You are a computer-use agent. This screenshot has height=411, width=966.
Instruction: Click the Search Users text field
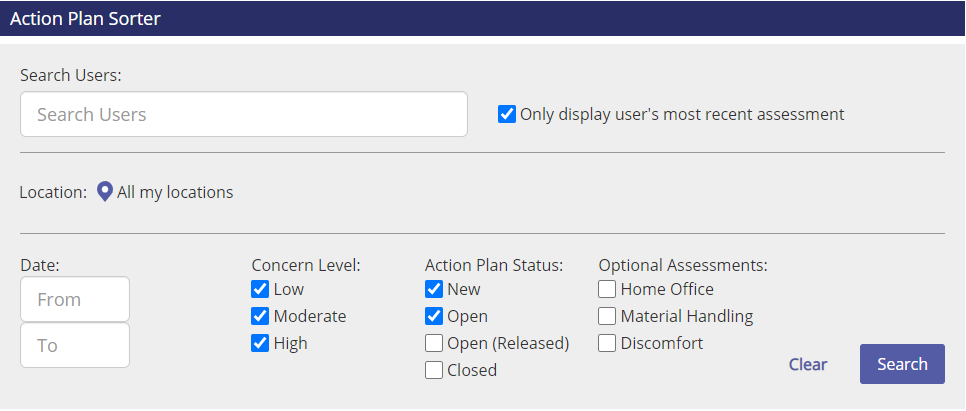point(244,114)
